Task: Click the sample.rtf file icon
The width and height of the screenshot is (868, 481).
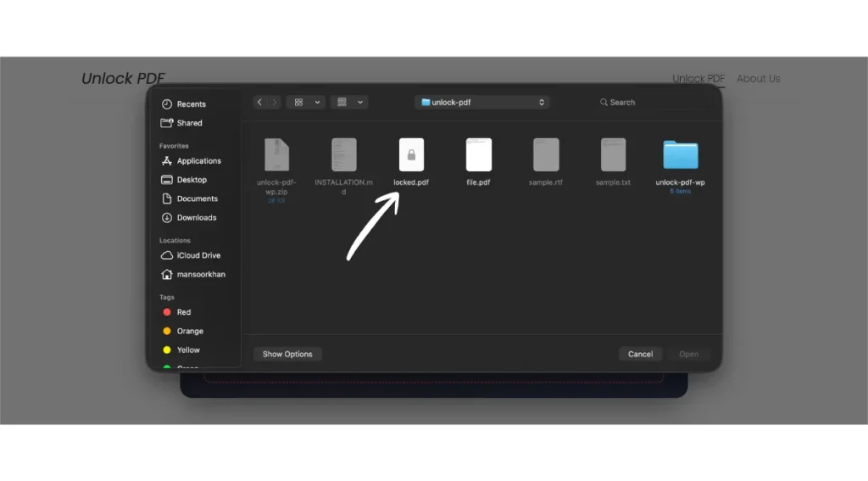Action: click(546, 155)
